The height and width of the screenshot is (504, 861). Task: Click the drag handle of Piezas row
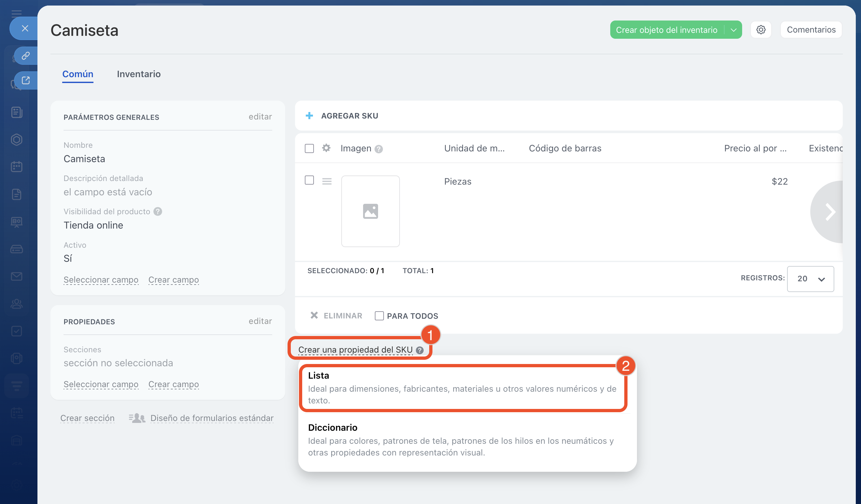[x=327, y=181]
